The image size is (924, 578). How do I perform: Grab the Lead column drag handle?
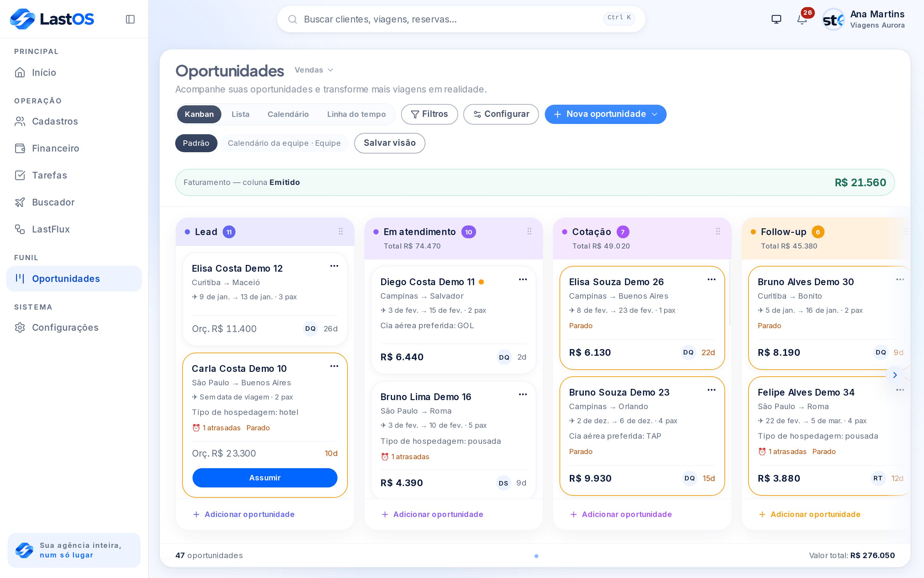point(341,231)
